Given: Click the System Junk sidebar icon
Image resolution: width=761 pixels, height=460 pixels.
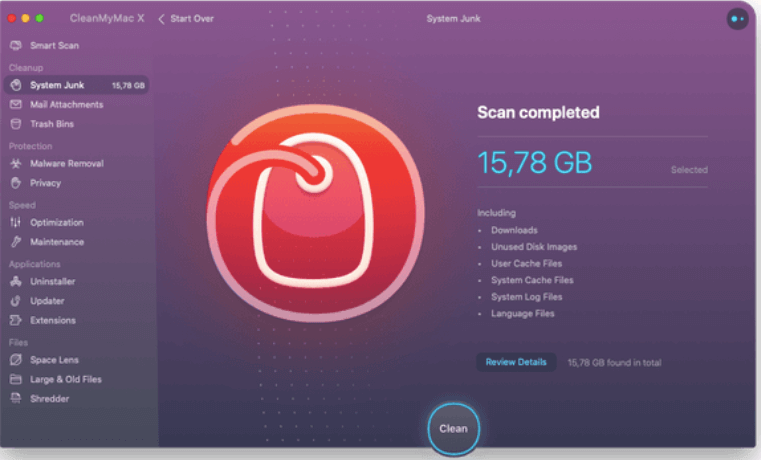Looking at the screenshot, I should point(16,85).
